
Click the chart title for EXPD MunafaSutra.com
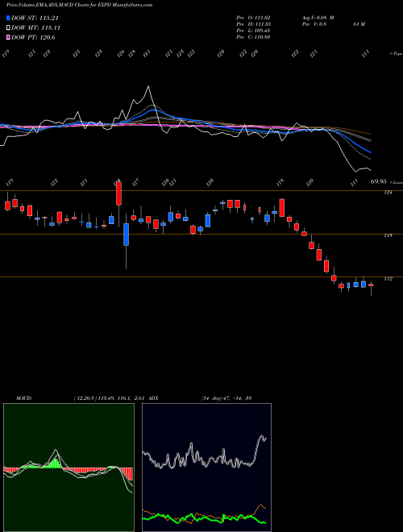[79, 5]
